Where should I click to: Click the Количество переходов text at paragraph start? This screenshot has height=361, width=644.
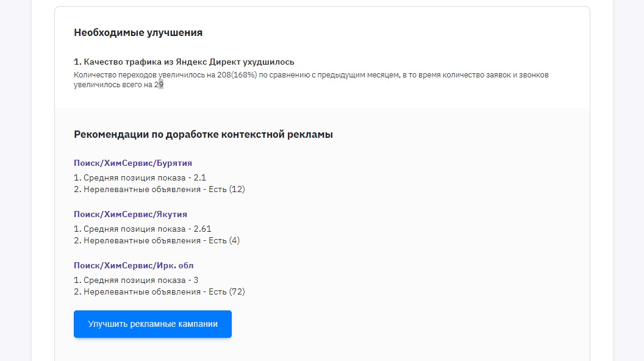(x=115, y=75)
